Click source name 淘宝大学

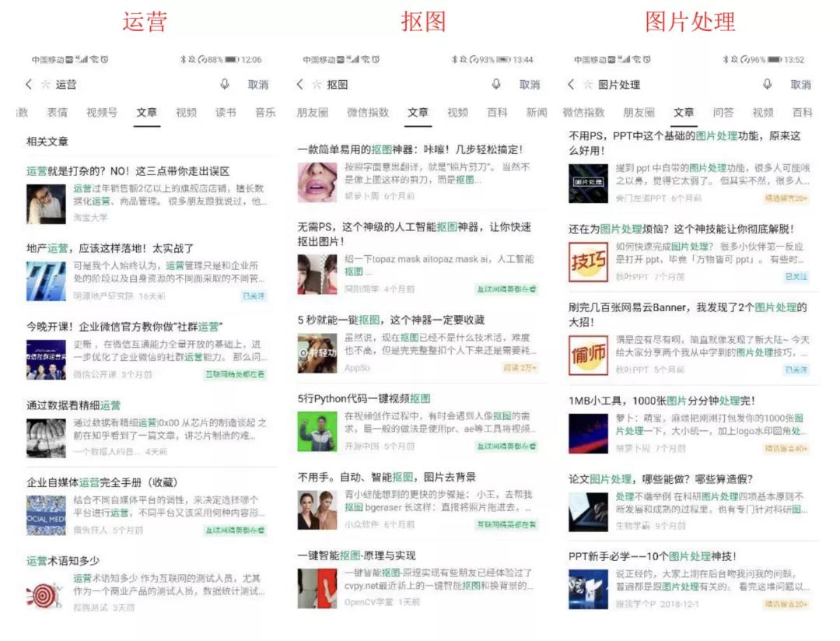(x=90, y=218)
